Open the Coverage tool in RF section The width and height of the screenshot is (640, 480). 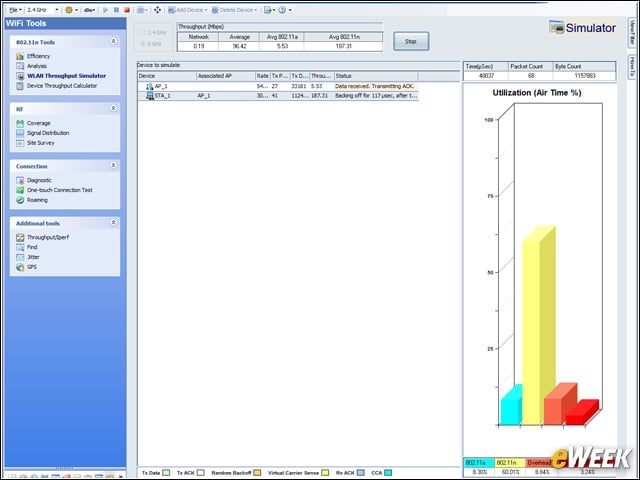pos(20,123)
